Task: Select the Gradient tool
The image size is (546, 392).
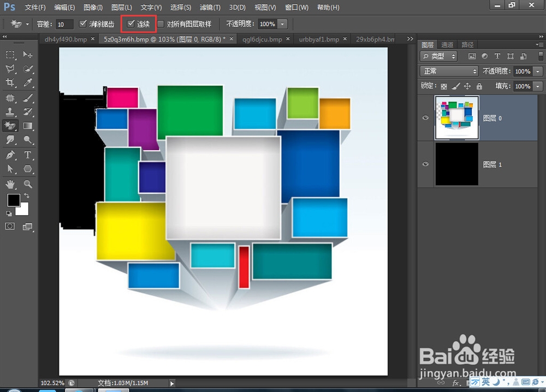Action: click(28, 126)
